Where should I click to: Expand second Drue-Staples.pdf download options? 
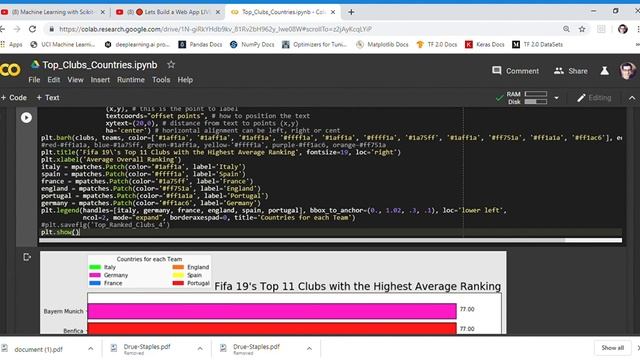pyautogui.click(x=309, y=349)
